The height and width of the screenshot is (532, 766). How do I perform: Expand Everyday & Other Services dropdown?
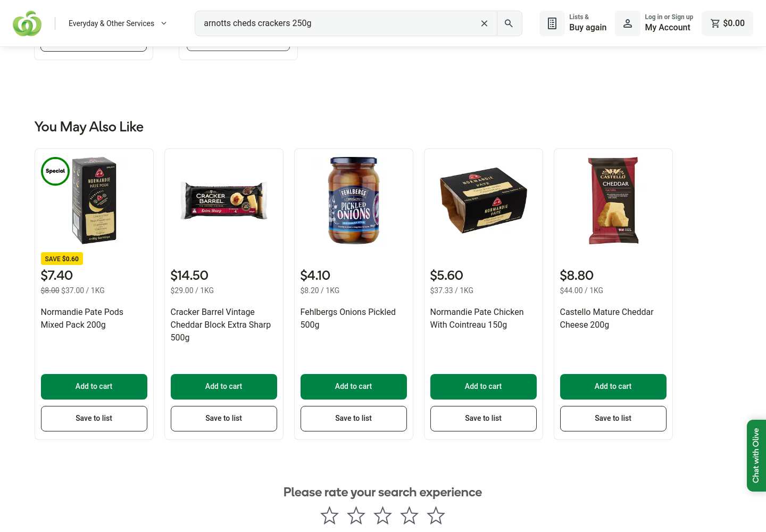118,23
